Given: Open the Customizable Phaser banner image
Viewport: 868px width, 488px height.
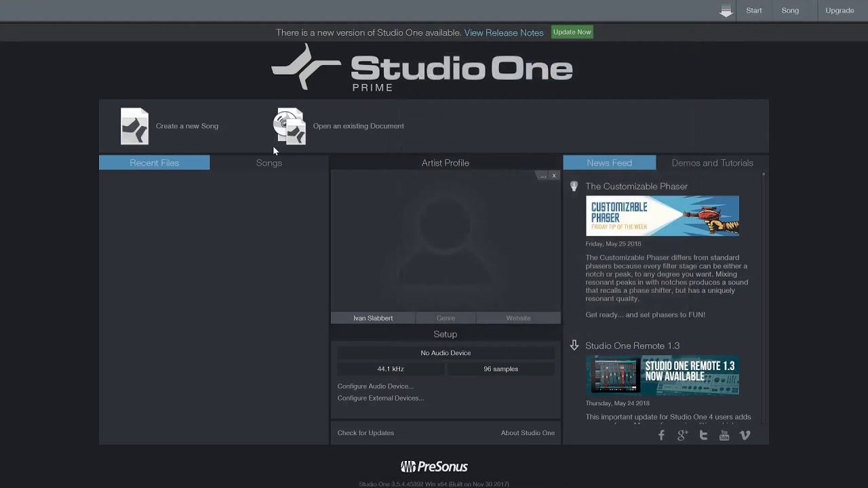Looking at the screenshot, I should pos(663,216).
